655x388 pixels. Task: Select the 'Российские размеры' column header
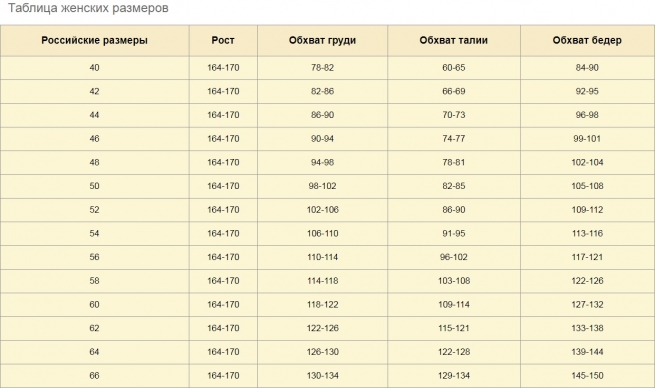coord(94,41)
